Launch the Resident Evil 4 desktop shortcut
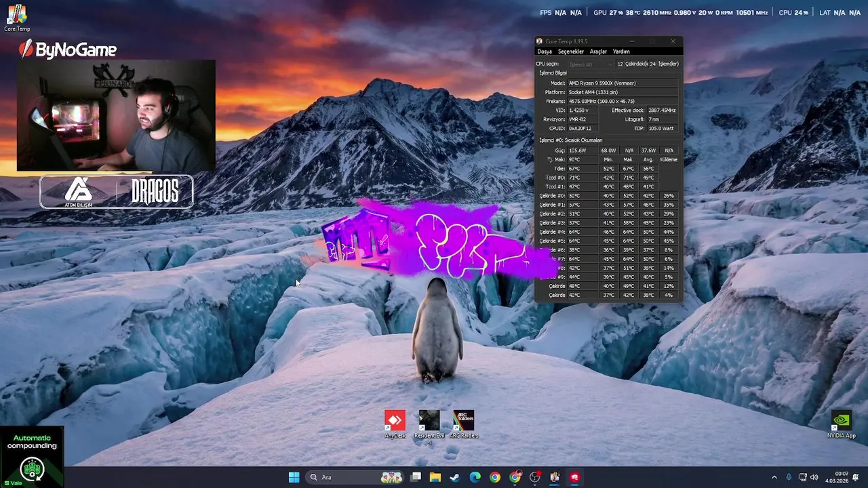Screen dimensions: 868x488 (x=429, y=427)
